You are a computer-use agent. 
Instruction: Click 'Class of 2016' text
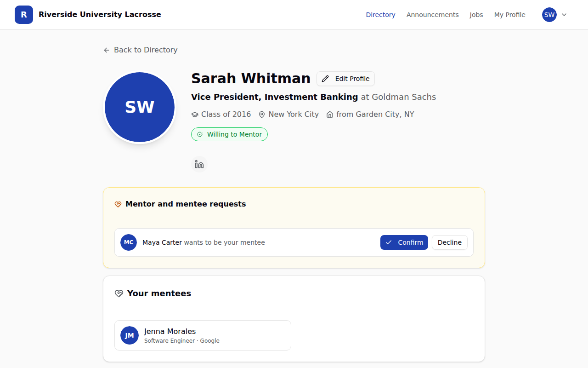(x=226, y=114)
